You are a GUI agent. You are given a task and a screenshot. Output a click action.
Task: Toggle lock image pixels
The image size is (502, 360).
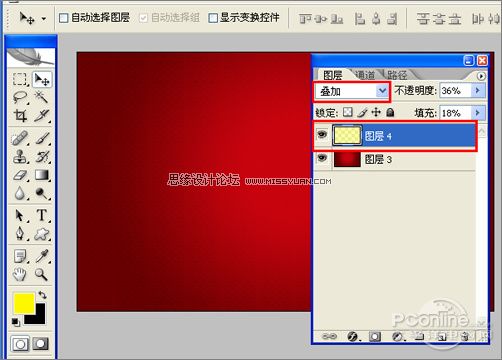362,112
